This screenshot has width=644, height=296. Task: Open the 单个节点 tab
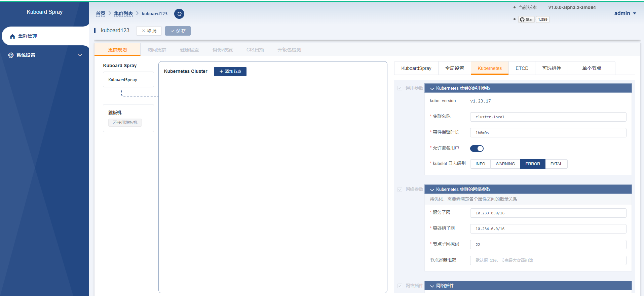592,68
